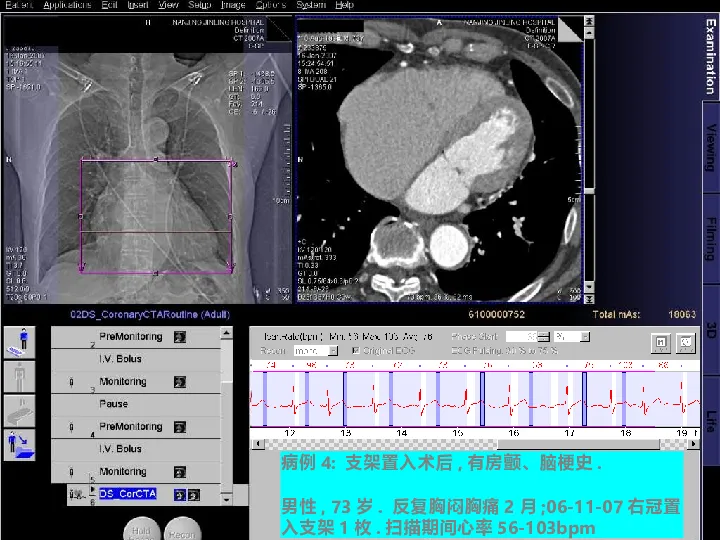Open the Patient menu

(19, 5)
